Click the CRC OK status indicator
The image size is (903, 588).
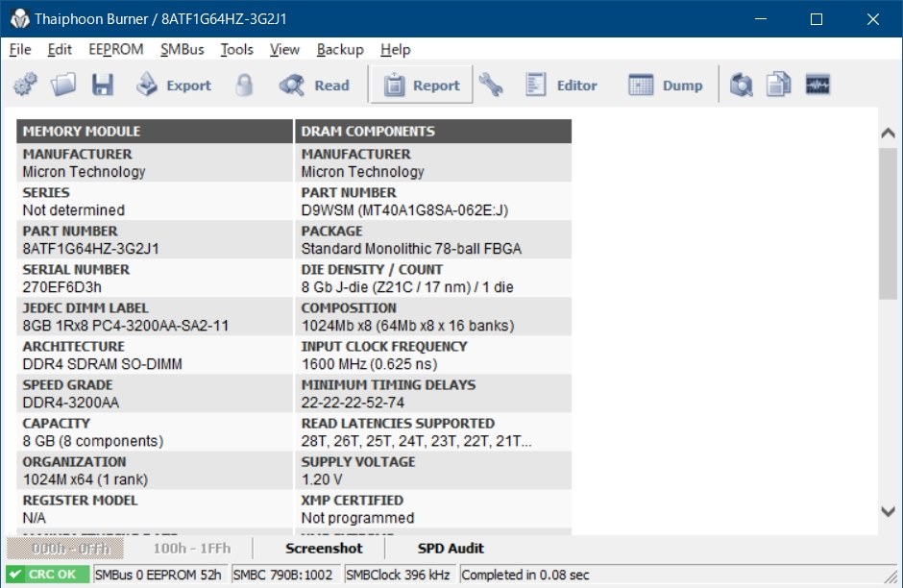coord(48,575)
